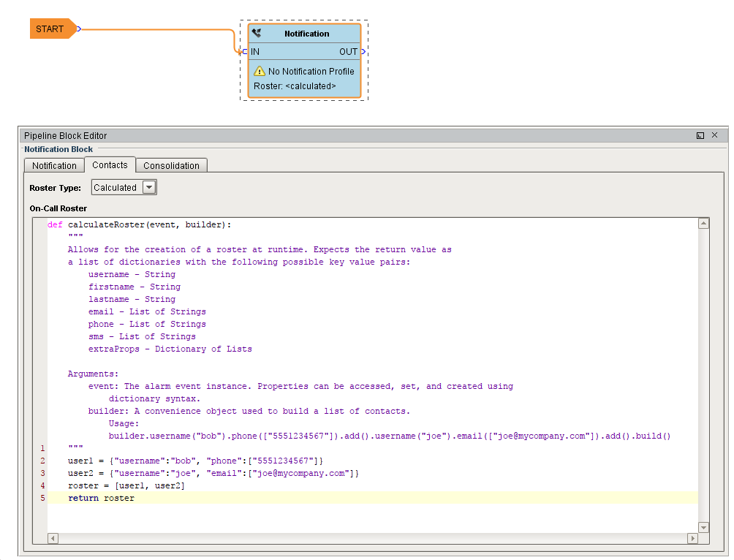
Task: Maximize the Pipeline Block Editor panel
Action: [x=700, y=135]
